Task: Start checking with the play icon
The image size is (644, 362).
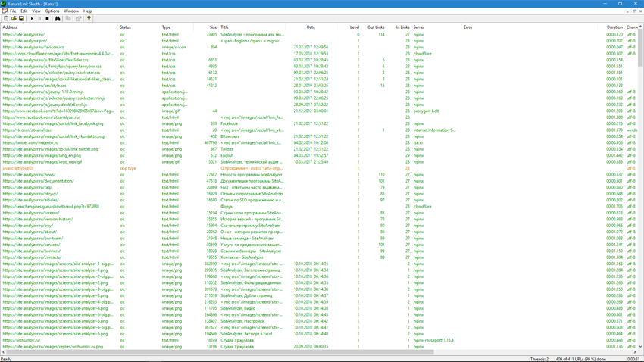Action: click(32, 18)
